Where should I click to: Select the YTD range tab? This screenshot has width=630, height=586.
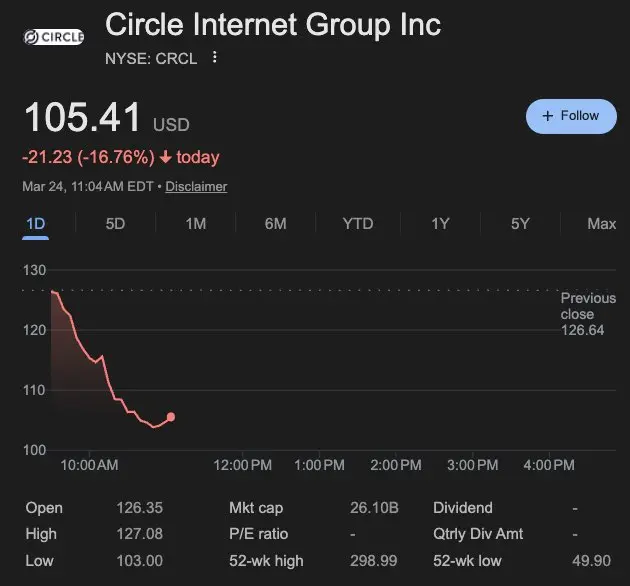click(357, 224)
